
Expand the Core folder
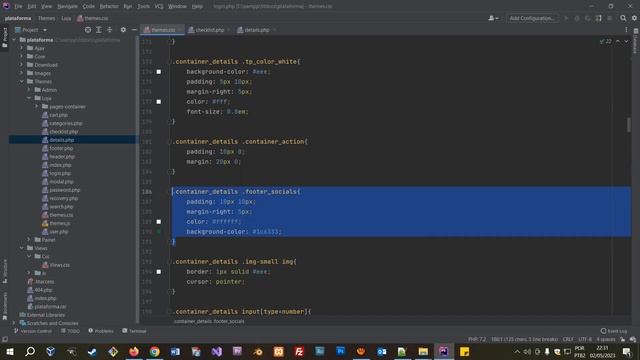[22, 56]
